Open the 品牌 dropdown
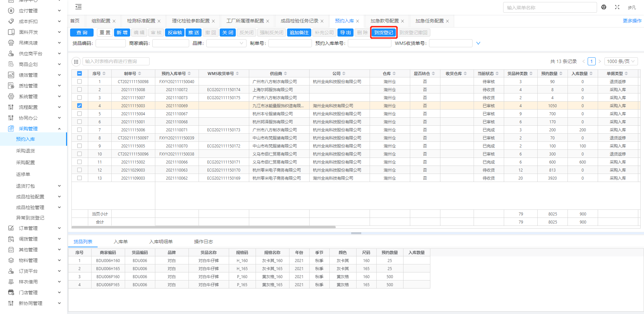This screenshot has height=314, width=644. click(x=226, y=43)
